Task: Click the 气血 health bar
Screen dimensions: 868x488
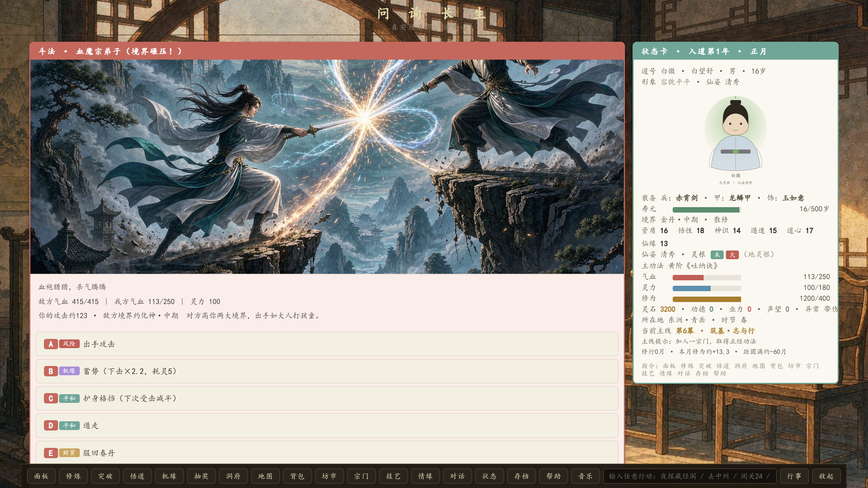Action: coord(707,278)
